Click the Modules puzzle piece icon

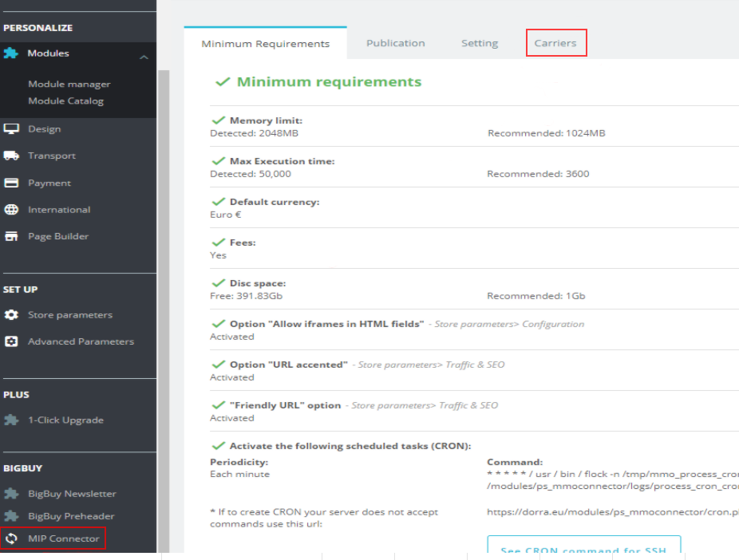click(11, 53)
